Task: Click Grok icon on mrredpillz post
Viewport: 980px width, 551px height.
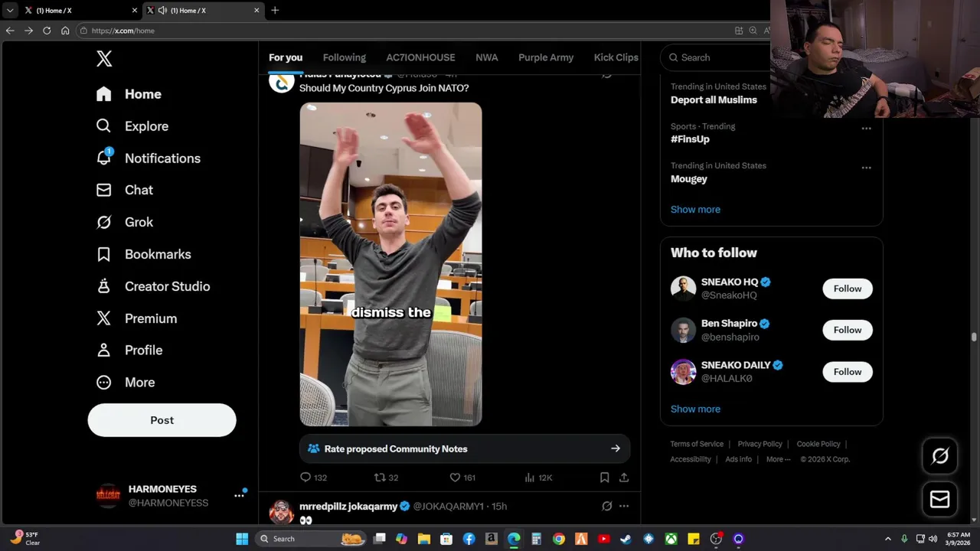Action: tap(606, 506)
